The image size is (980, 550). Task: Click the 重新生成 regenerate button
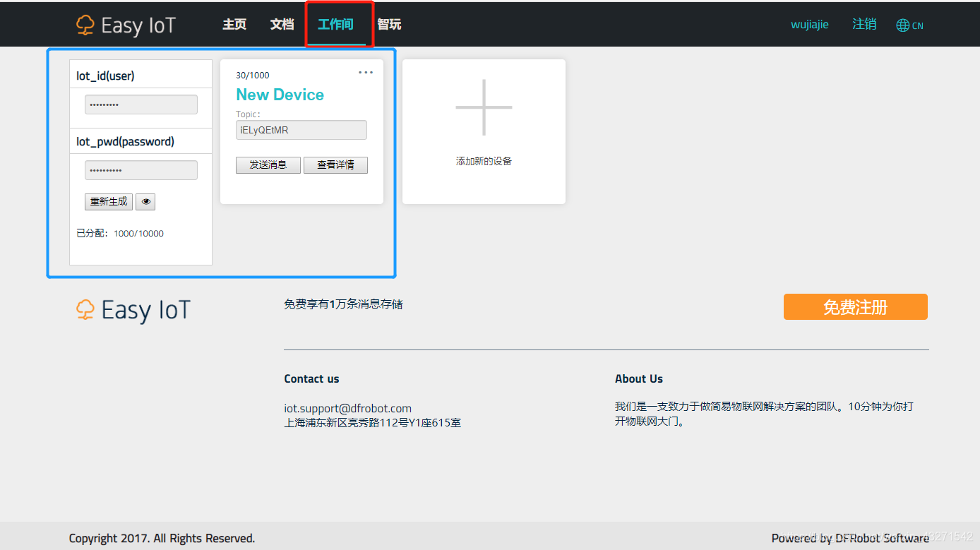(109, 202)
